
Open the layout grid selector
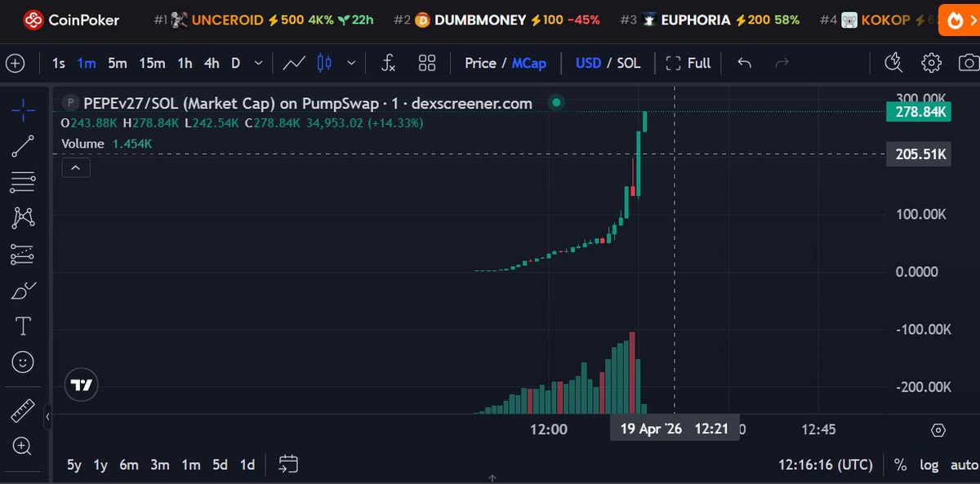(427, 63)
